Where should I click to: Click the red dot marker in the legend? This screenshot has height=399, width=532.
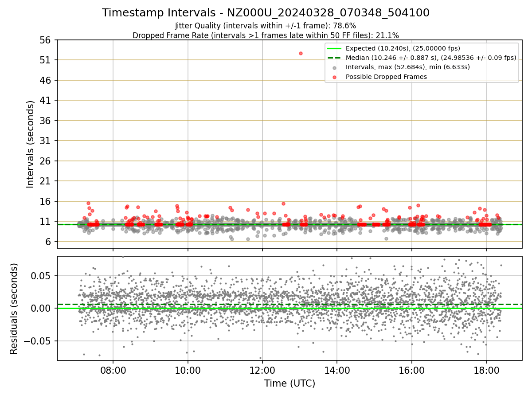pyautogui.click(x=334, y=77)
